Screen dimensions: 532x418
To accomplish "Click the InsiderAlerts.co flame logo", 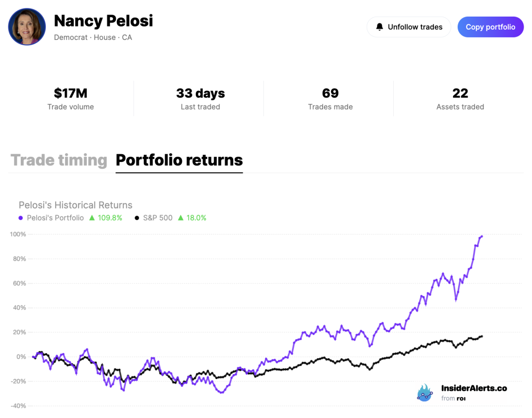I will [x=424, y=393].
